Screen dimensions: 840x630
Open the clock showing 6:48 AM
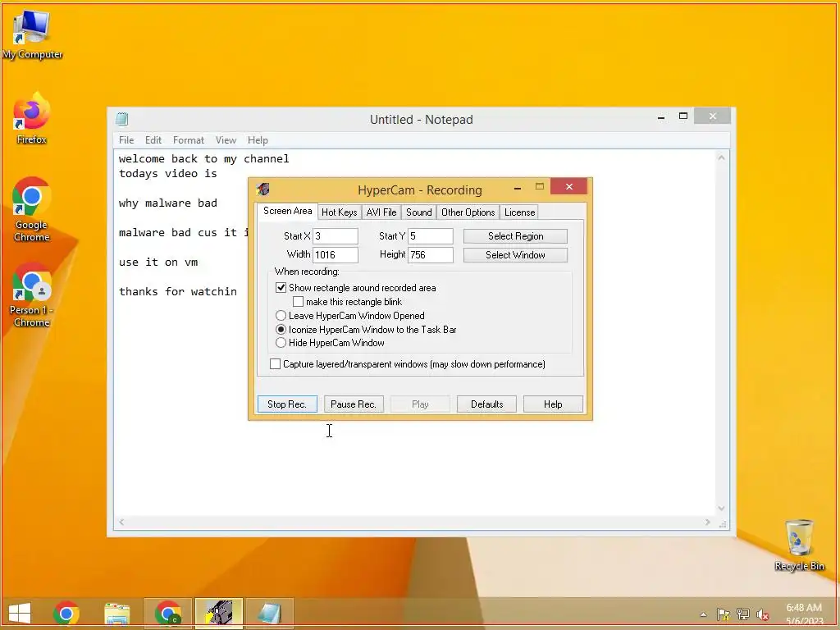tap(804, 614)
